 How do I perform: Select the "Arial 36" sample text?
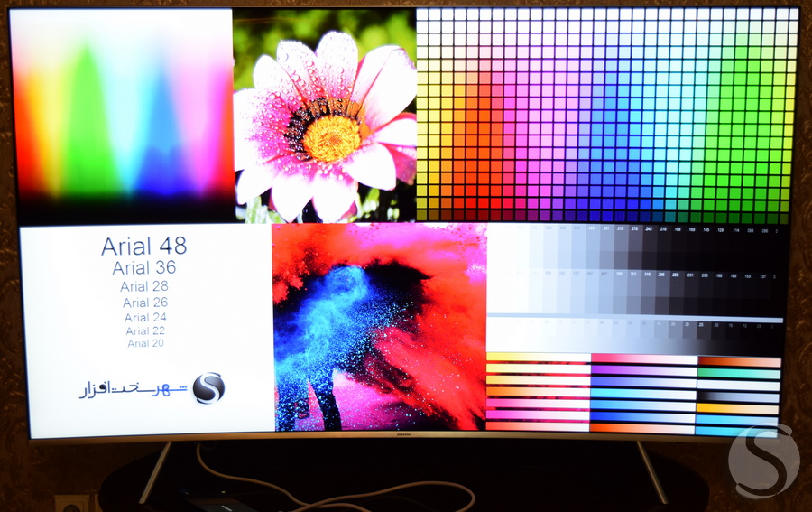(x=144, y=267)
